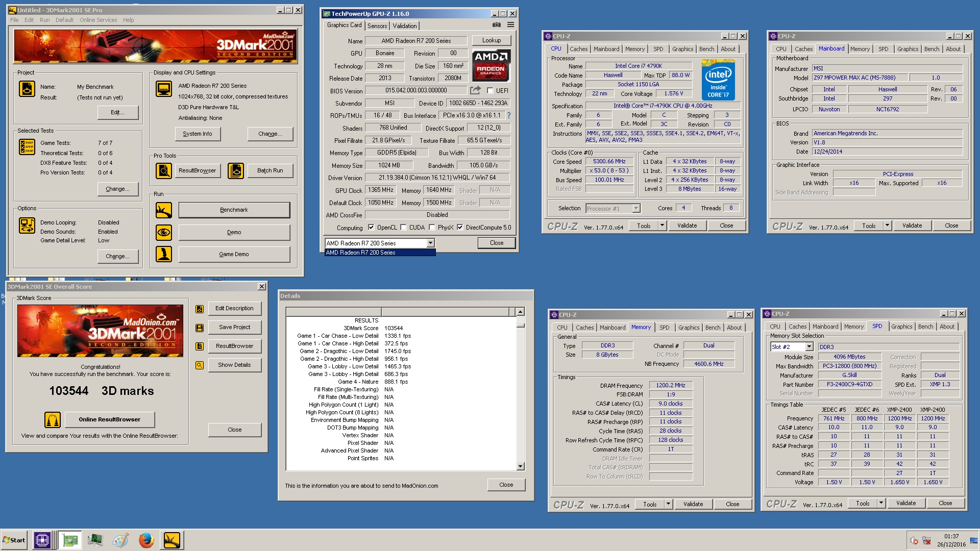Click the Details list scrollbar down arrow
Screen dimensions: 980x551
coord(520,466)
